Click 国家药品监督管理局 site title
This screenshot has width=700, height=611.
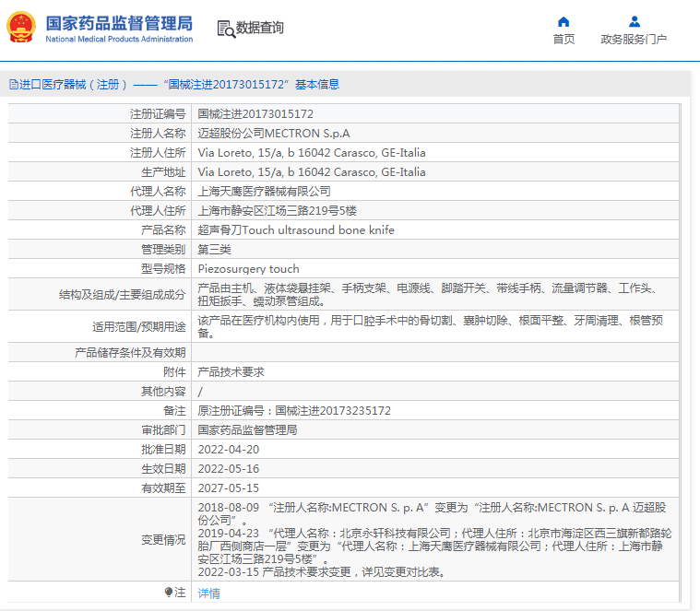click(119, 23)
